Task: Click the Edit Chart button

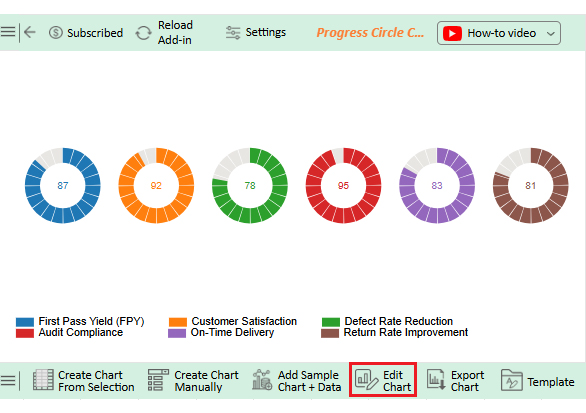Action: [x=383, y=380]
